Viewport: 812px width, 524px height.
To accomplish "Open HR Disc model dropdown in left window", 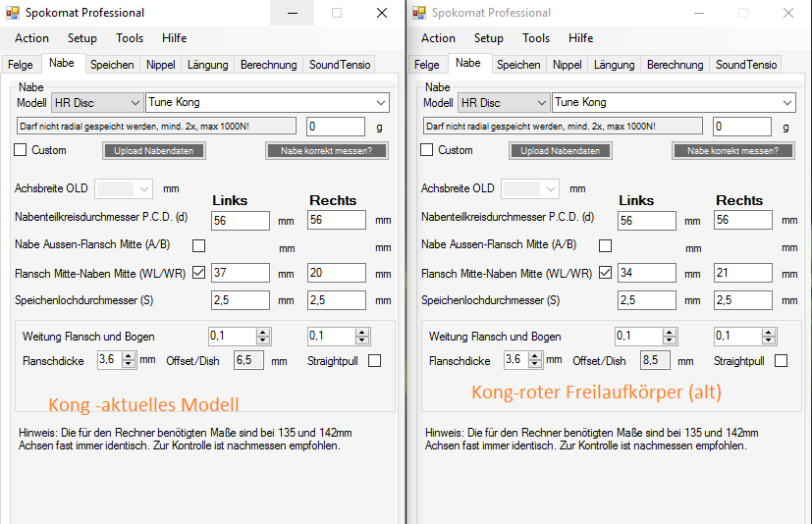I will pos(97,102).
